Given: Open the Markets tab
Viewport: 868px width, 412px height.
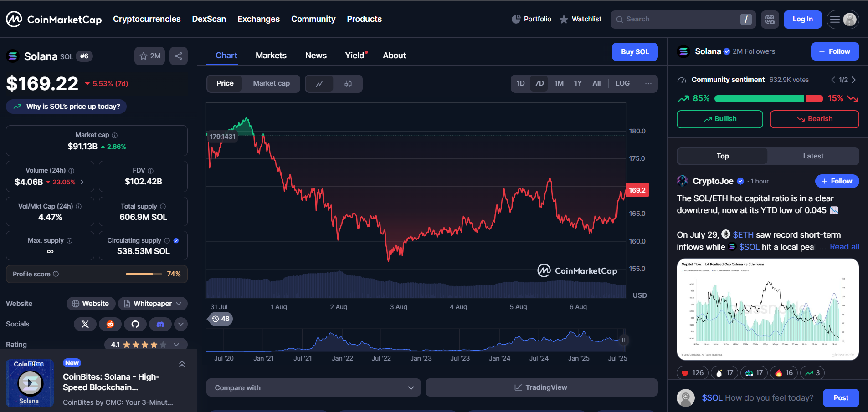Looking at the screenshot, I should 271,56.
